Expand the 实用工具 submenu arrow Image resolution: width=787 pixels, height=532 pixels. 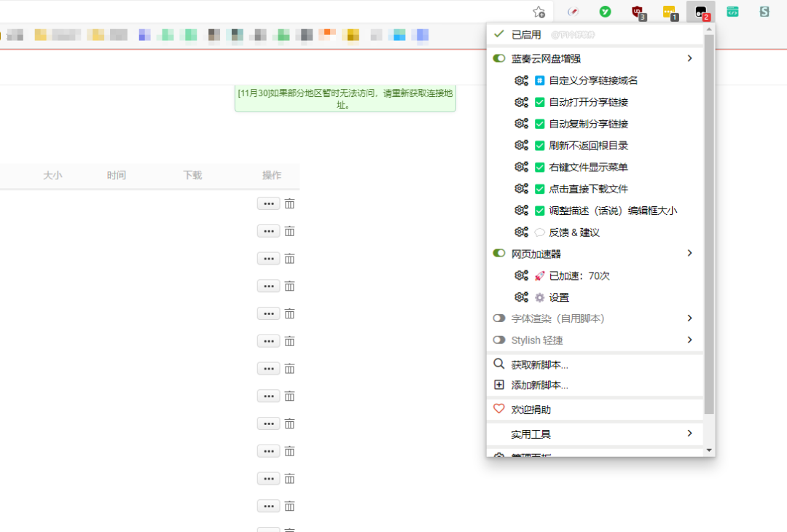[689, 434]
